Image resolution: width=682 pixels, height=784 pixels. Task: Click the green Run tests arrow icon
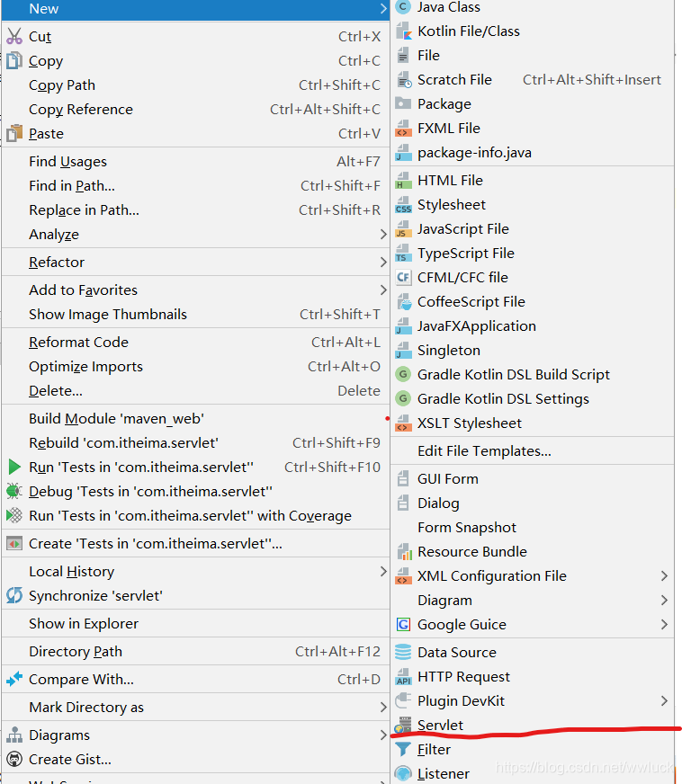click(14, 467)
